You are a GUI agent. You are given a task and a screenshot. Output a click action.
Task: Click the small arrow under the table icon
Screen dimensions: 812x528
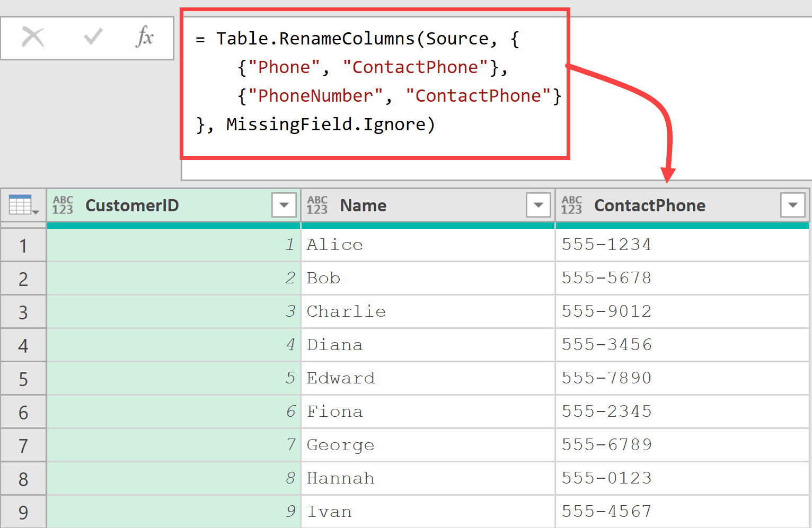tap(35, 212)
